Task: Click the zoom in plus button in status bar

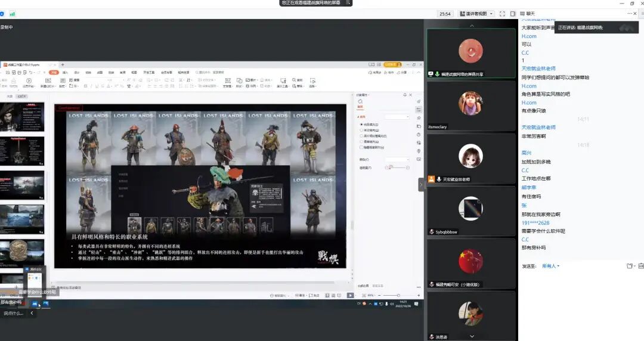Action: point(419,296)
